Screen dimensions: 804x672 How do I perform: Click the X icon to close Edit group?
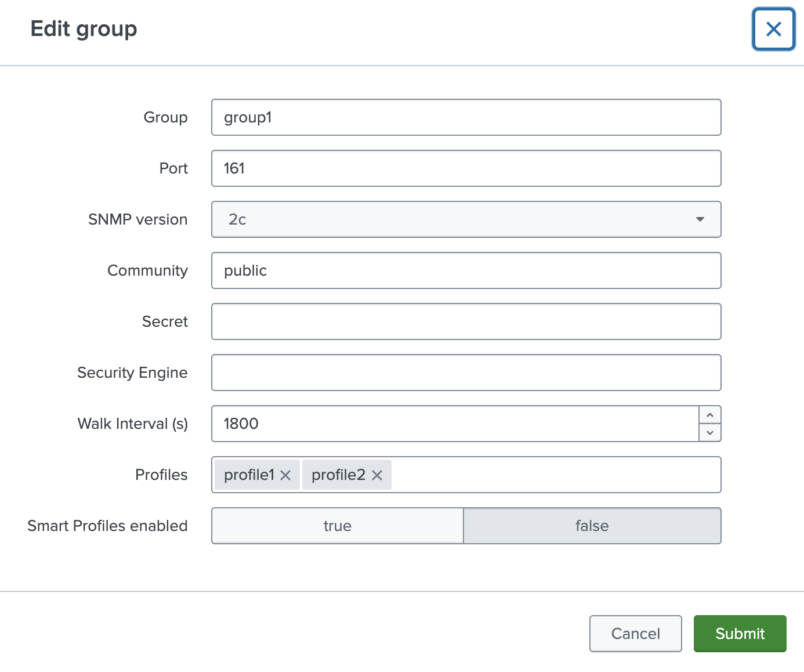(x=773, y=29)
